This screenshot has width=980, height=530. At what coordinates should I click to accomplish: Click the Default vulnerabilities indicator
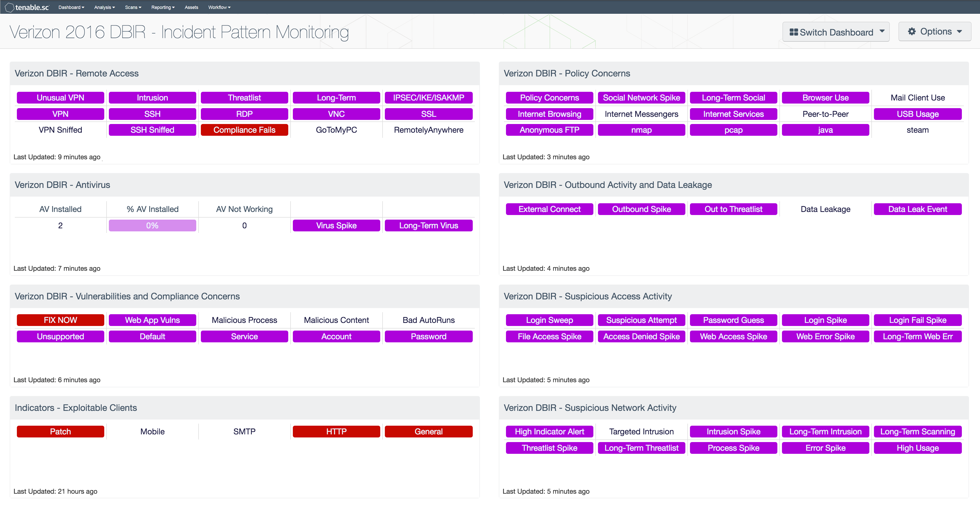[152, 336]
